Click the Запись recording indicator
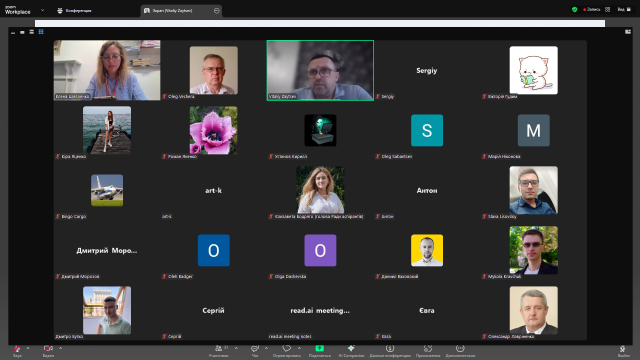Image resolution: width=640 pixels, height=360 pixels. tap(591, 9)
